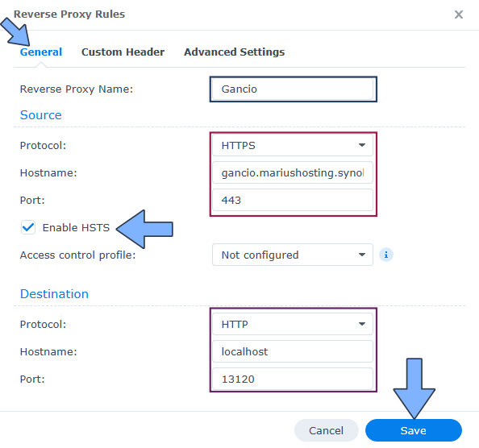Click the arrow icon of the HTTP destination protocol
The height and width of the screenshot is (448, 479).
pyautogui.click(x=362, y=324)
